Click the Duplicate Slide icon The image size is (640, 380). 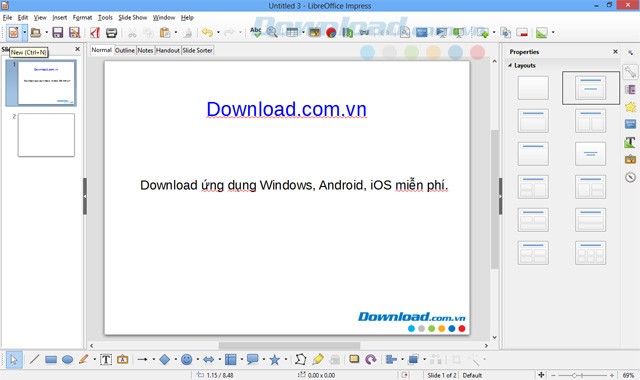(x=505, y=32)
